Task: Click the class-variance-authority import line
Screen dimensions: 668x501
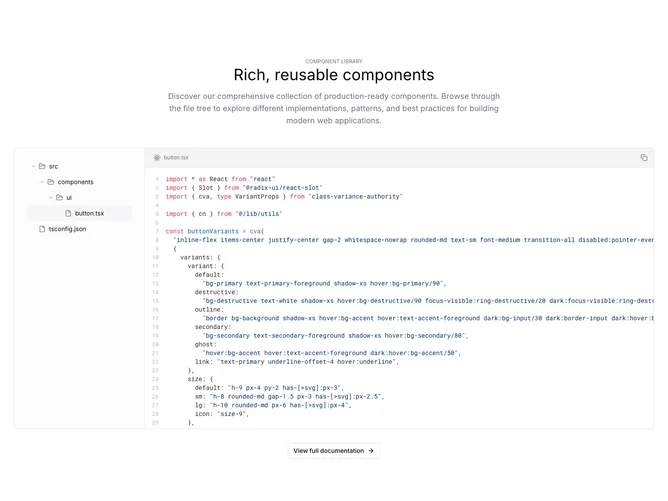Action: tap(284, 196)
